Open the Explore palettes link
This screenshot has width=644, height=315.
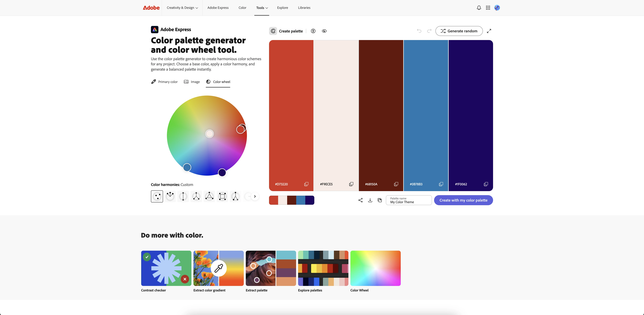coord(310,290)
